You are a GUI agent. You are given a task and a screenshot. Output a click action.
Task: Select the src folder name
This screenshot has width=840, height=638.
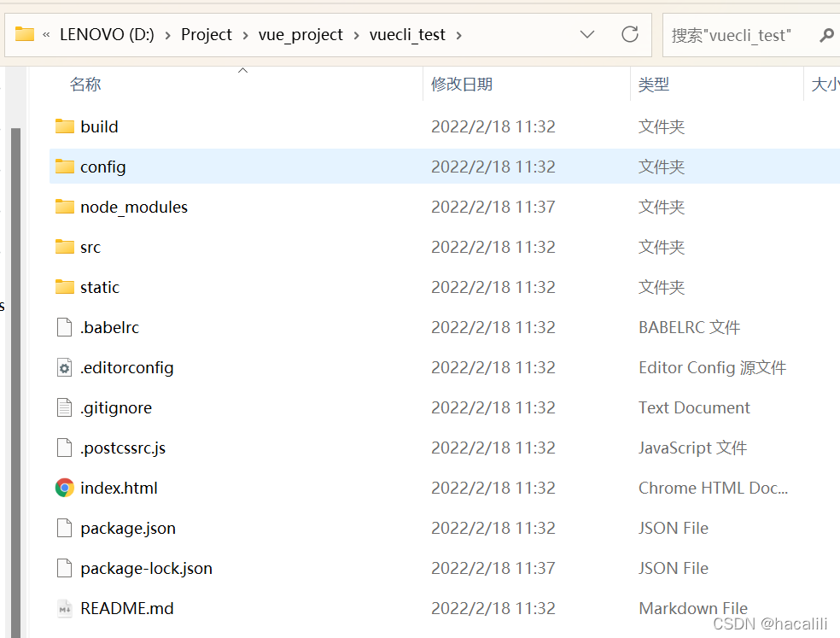tap(90, 248)
